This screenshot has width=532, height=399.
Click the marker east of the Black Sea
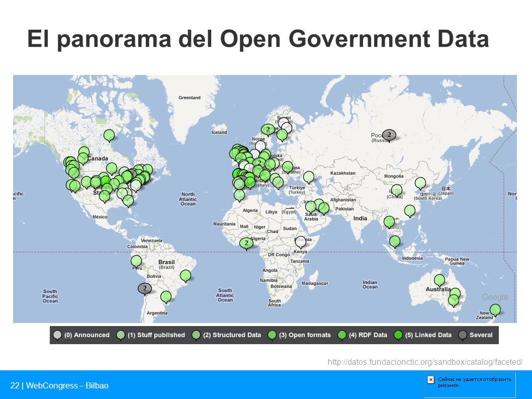click(309, 177)
